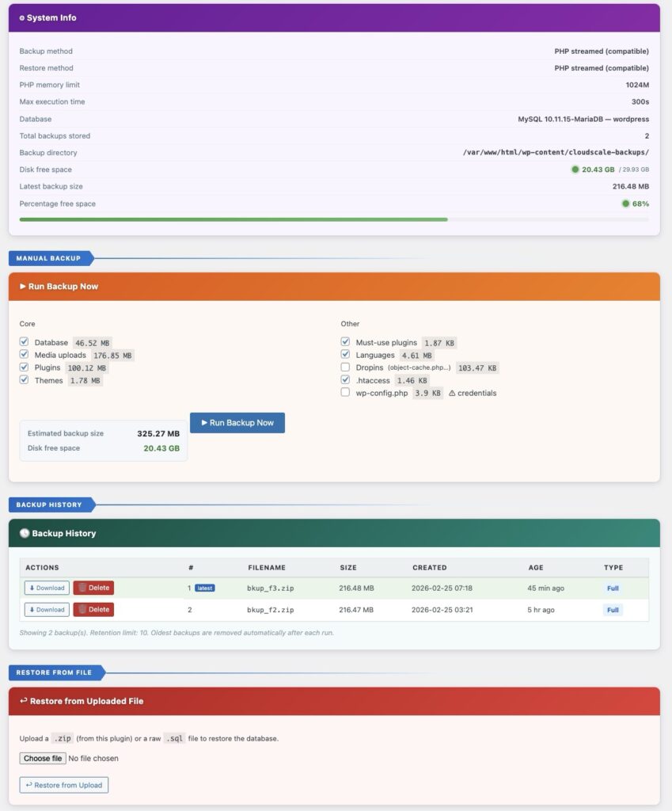Viewport: 672px width, 811px height.
Task: Select the Manual Backup section label
Action: click(x=49, y=257)
